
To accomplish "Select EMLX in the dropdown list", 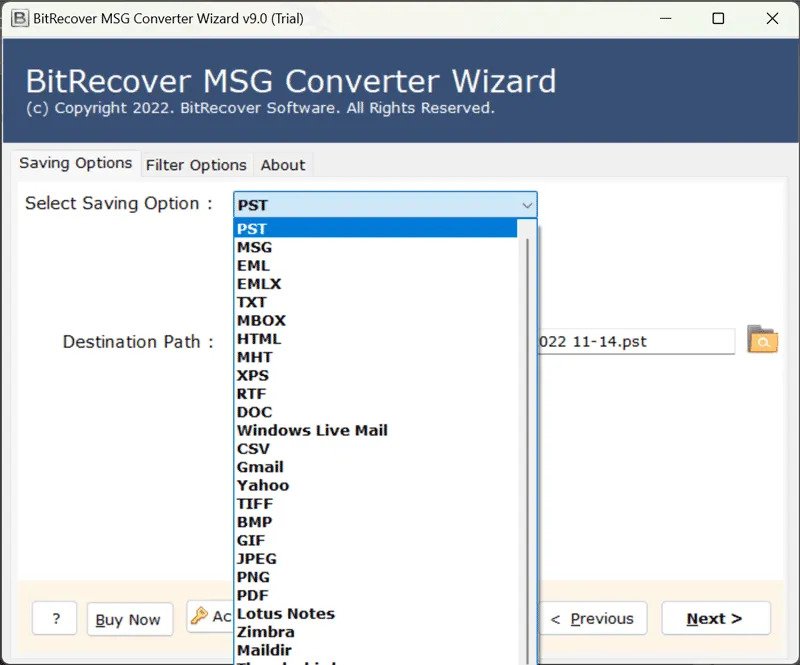I will click(x=376, y=284).
